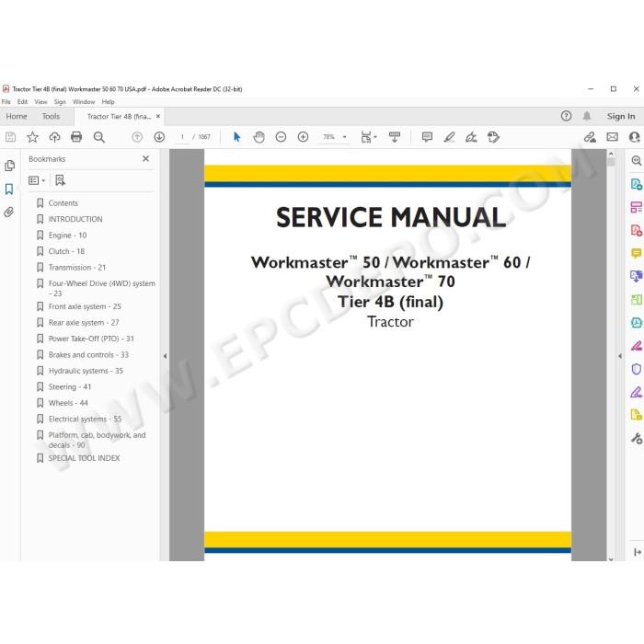Zoom in with the plus icon

pyautogui.click(x=303, y=137)
